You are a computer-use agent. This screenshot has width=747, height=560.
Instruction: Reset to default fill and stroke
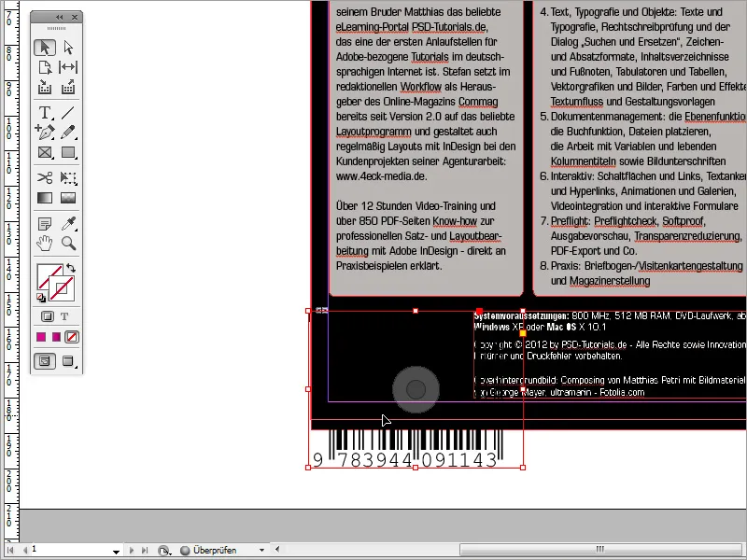[x=41, y=298]
